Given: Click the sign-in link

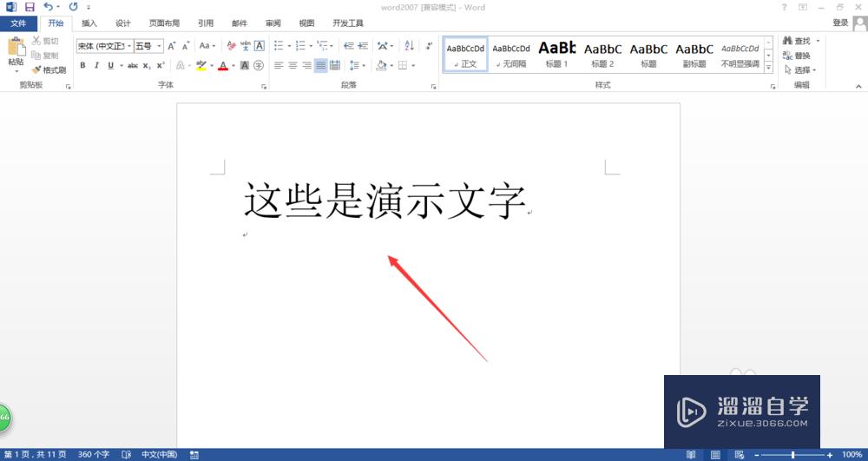Looking at the screenshot, I should pos(840,23).
